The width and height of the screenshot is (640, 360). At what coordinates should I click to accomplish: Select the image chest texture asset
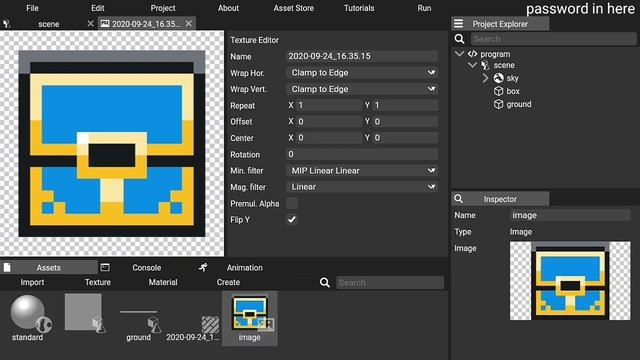click(x=250, y=318)
